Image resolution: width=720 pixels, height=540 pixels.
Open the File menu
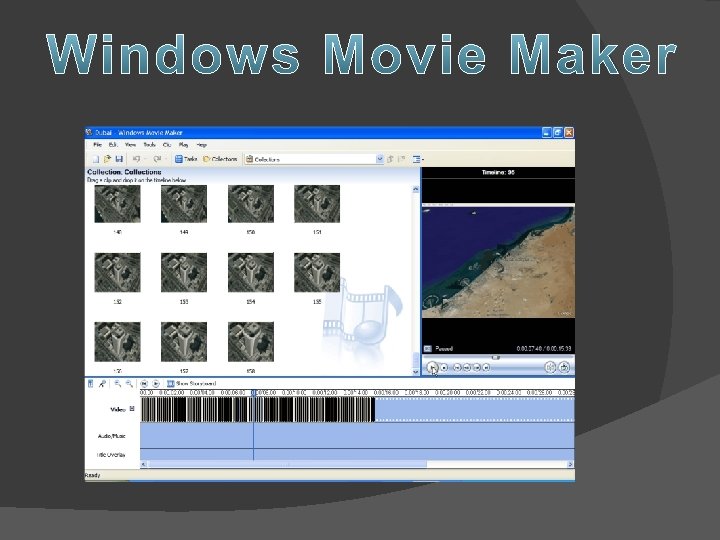tap(97, 145)
